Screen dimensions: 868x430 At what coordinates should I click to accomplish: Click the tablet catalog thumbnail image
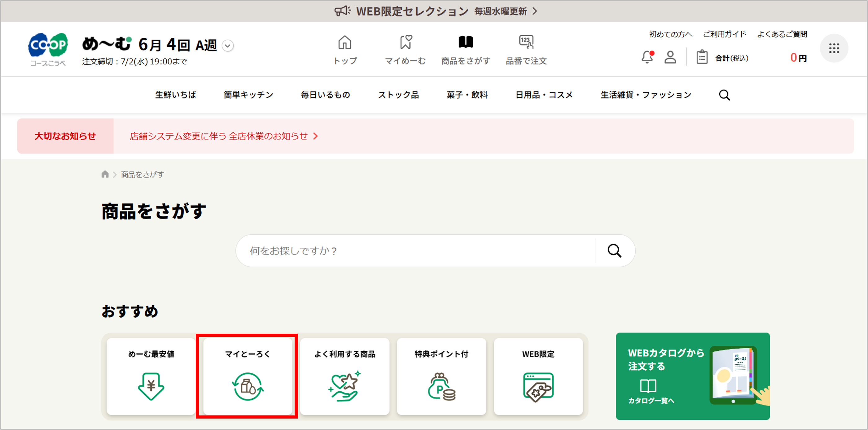734,376
